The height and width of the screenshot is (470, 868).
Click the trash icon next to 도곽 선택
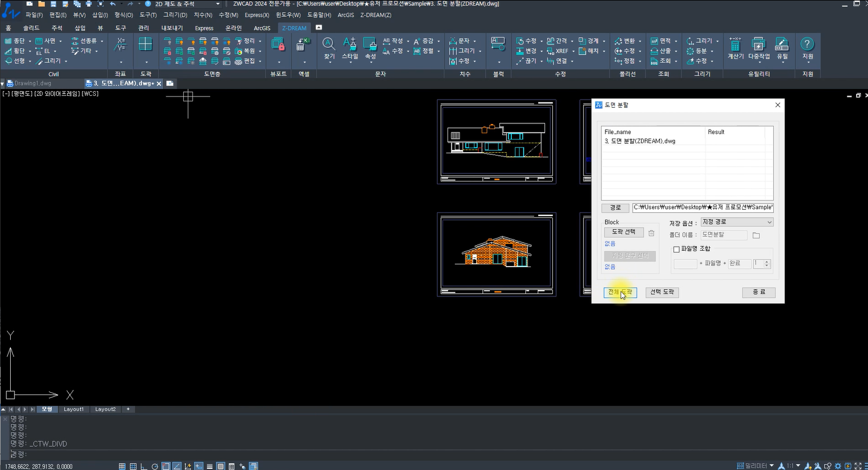pos(652,233)
